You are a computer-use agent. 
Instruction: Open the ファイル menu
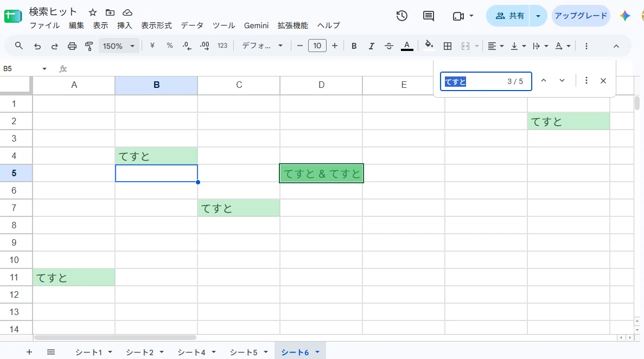point(45,25)
